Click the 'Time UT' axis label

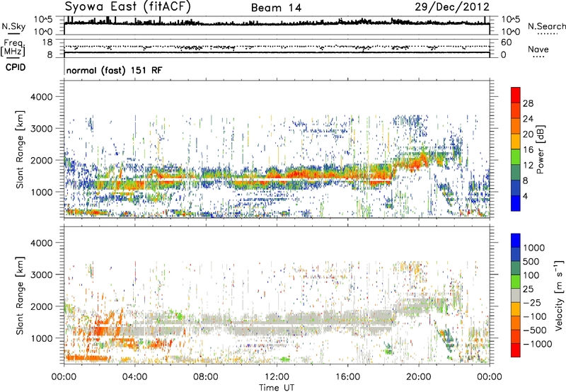pyautogui.click(x=277, y=388)
